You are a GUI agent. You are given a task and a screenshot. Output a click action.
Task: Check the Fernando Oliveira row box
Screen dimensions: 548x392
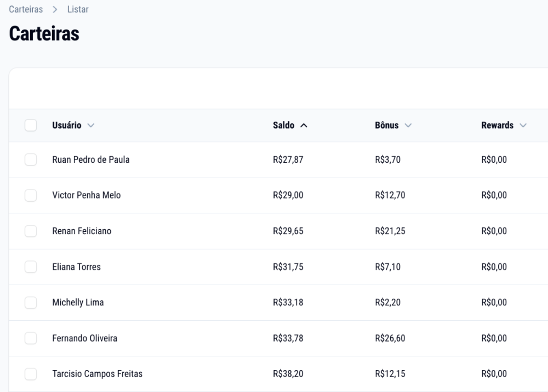coord(31,338)
